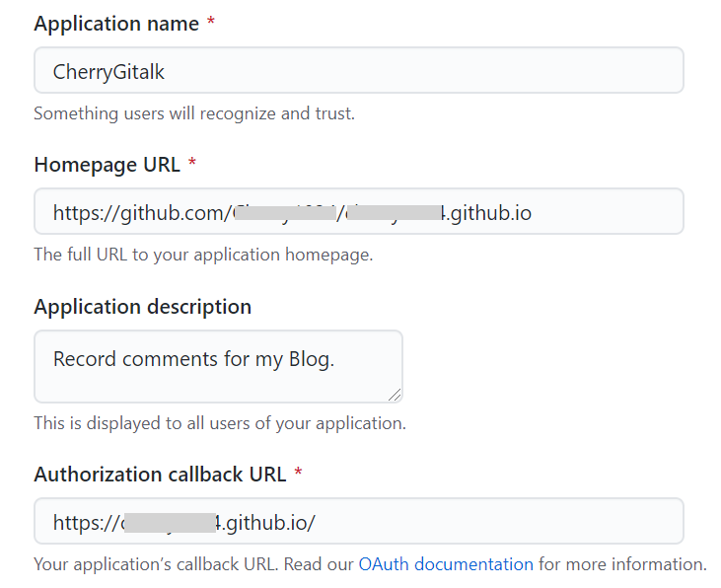Click the Application name input field
Screen dimensions: 721x588
click(x=358, y=70)
